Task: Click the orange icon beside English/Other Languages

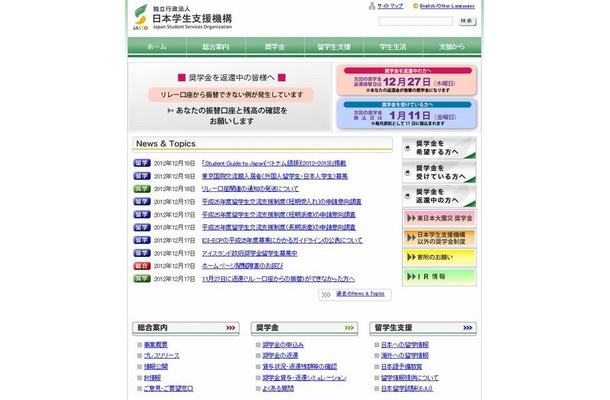Action: point(415,6)
